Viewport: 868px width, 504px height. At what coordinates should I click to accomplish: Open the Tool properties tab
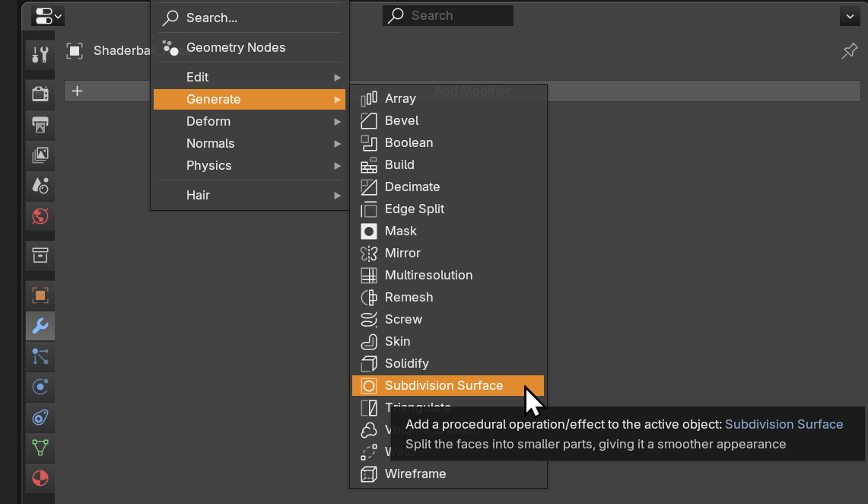(40, 54)
